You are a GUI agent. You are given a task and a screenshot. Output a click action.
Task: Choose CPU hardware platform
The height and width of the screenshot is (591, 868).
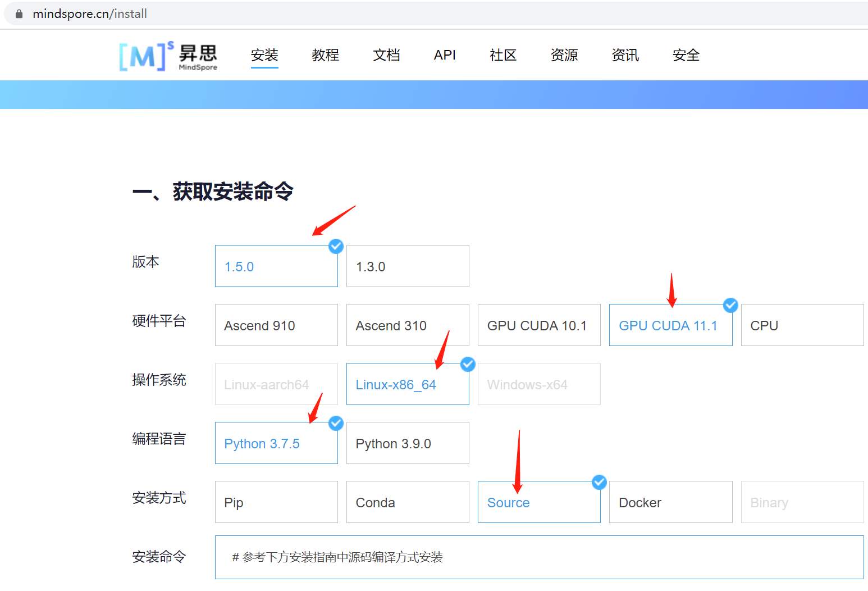(x=802, y=325)
